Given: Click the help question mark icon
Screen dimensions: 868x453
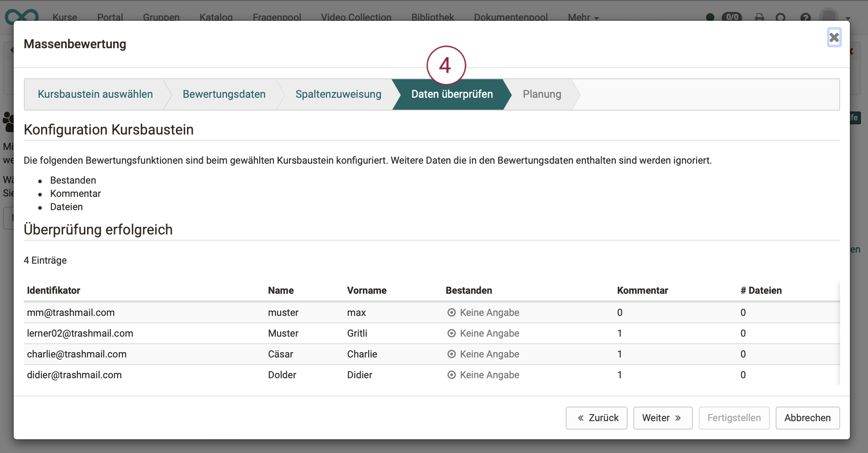Looking at the screenshot, I should click(805, 17).
